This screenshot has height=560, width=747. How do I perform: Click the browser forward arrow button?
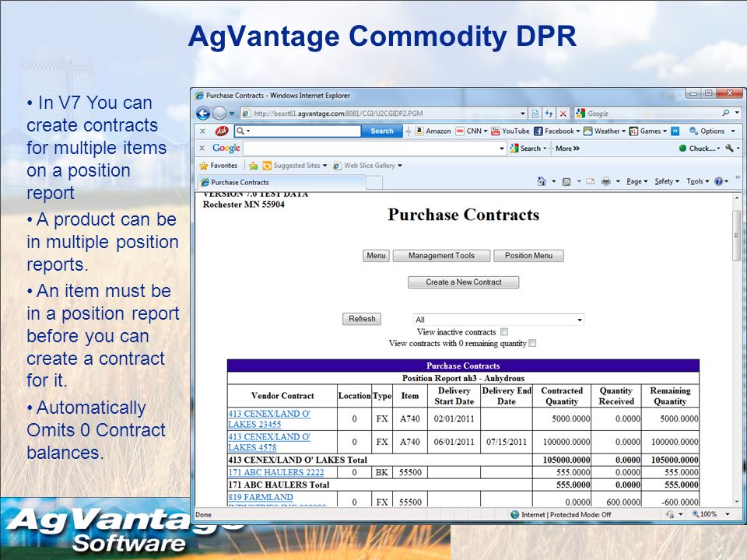tap(219, 114)
